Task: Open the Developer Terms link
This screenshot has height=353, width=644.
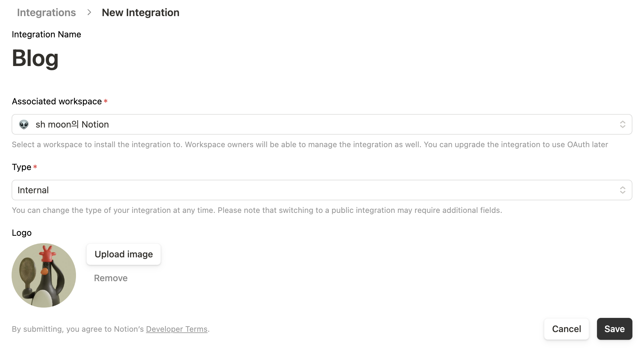Action: [x=177, y=329]
